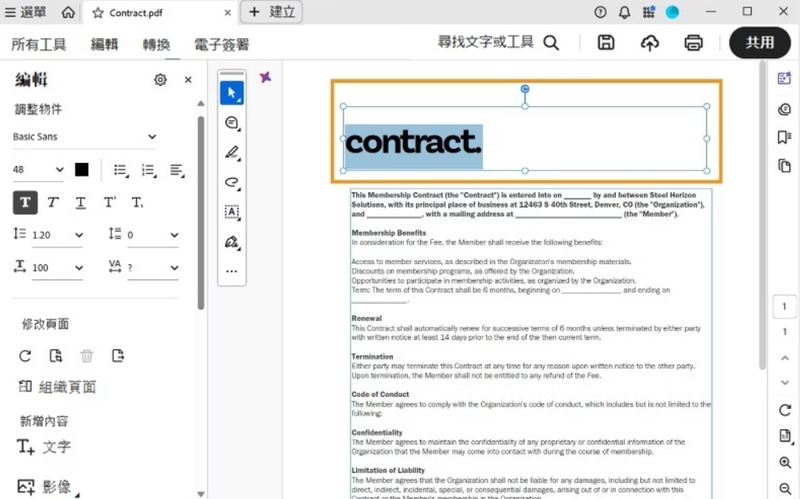Close the Contract.pdf tab
Screen dimensions: 800x499
click(228, 13)
